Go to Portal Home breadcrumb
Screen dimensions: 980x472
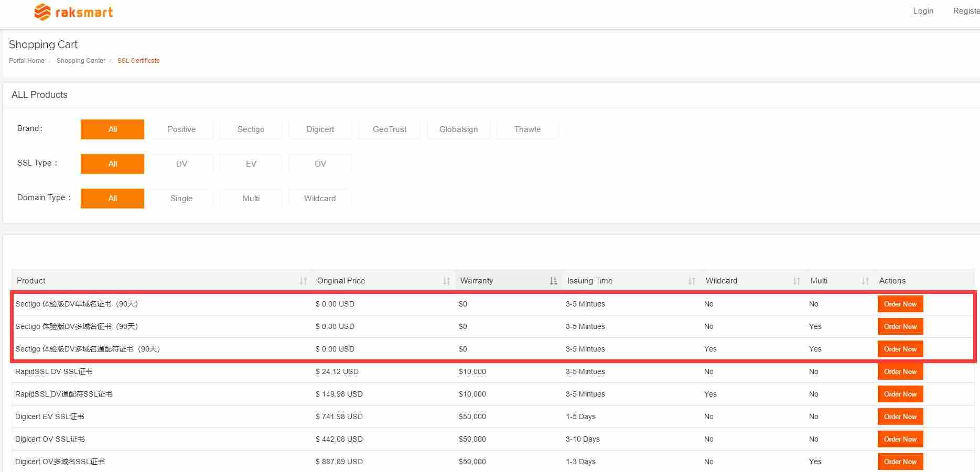(27, 61)
